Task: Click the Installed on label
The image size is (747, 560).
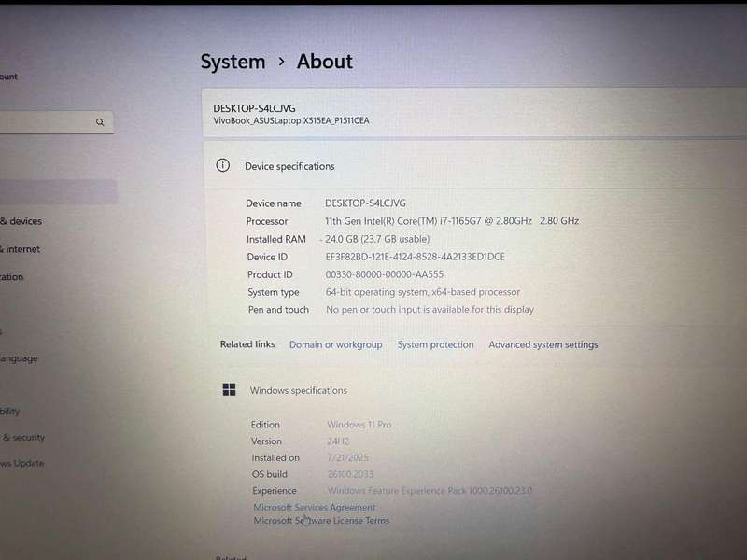Action: coord(275,458)
